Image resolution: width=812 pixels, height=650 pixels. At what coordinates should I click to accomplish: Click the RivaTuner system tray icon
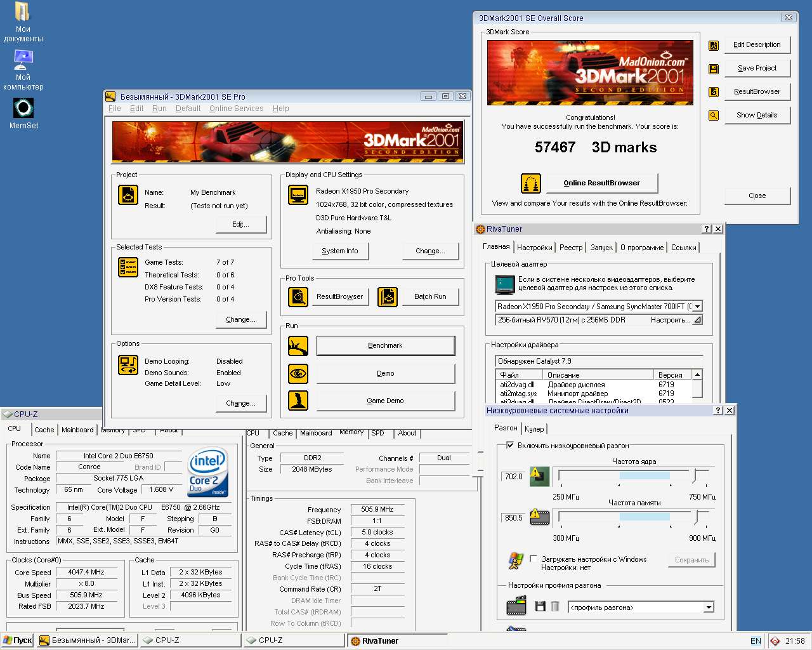pyautogui.click(x=775, y=641)
